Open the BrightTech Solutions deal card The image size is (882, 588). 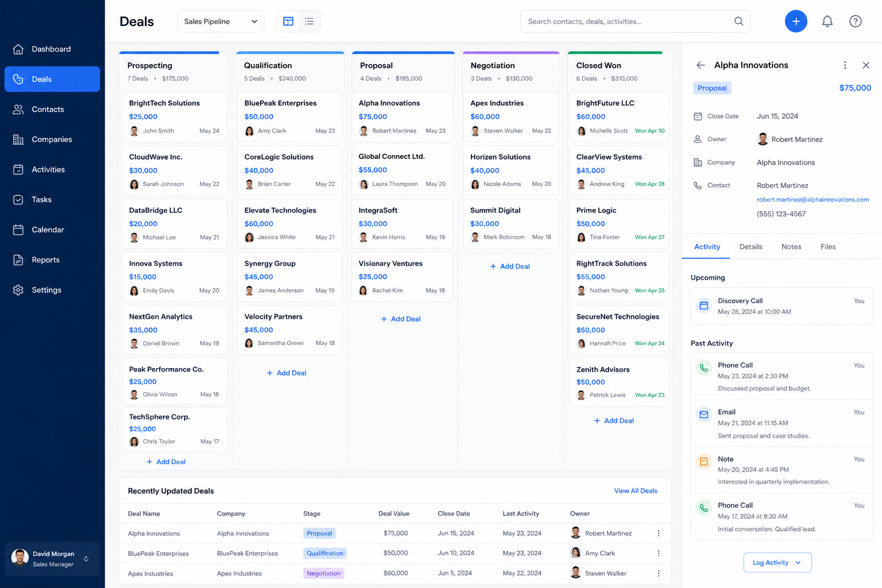175,117
